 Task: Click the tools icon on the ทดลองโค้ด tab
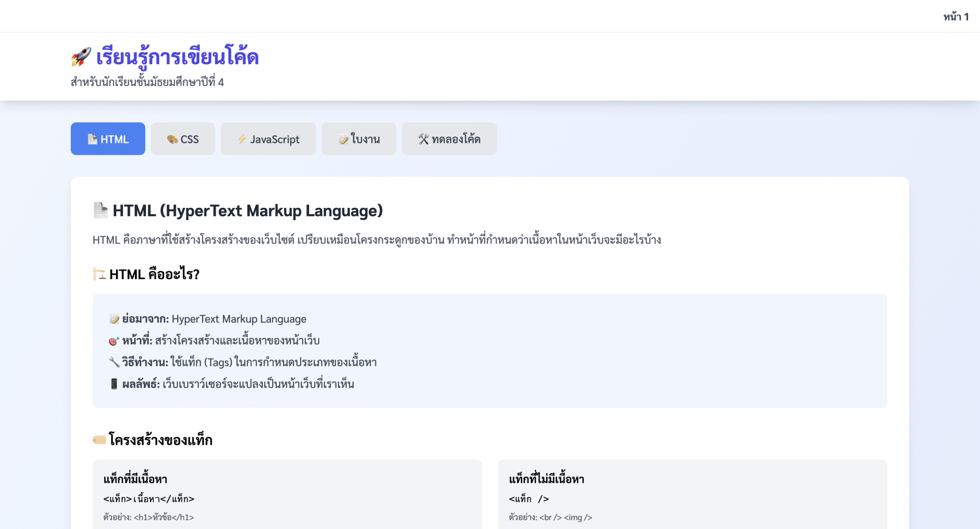pyautogui.click(x=423, y=139)
